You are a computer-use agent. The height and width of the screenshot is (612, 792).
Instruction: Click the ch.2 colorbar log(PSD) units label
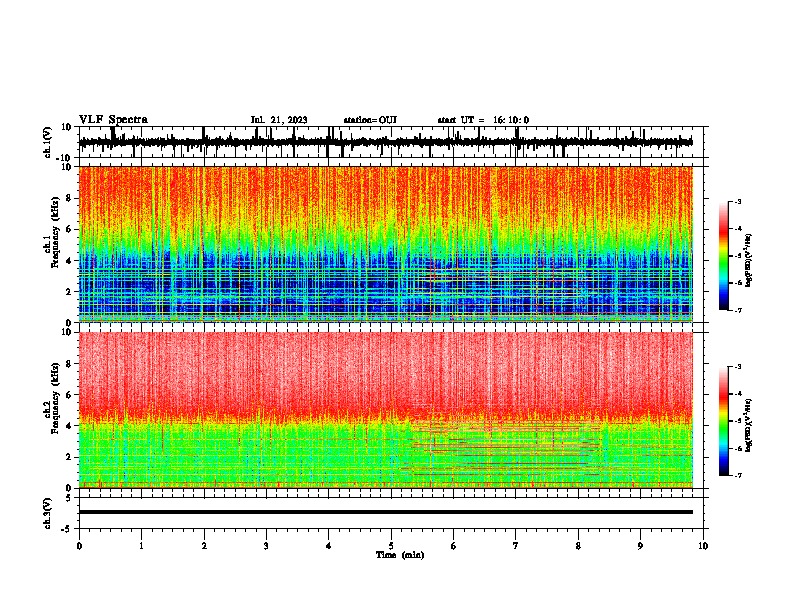[x=748, y=425]
